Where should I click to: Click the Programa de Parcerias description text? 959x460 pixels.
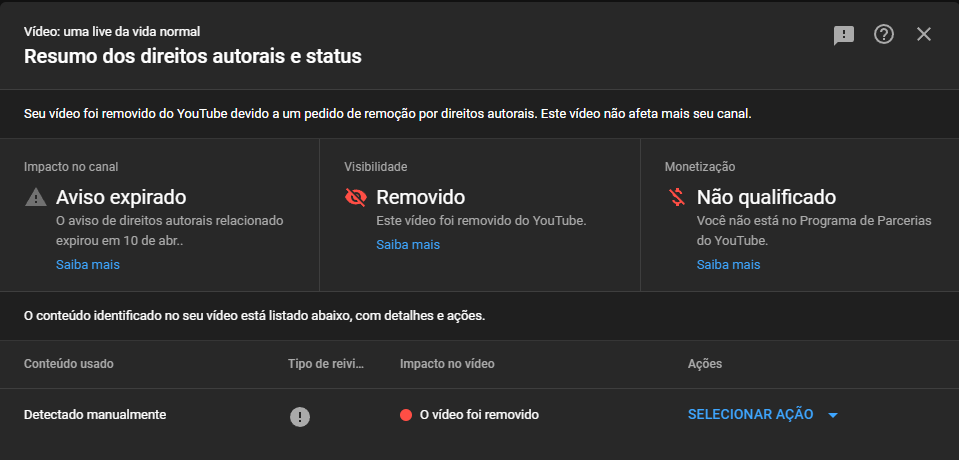tap(814, 231)
